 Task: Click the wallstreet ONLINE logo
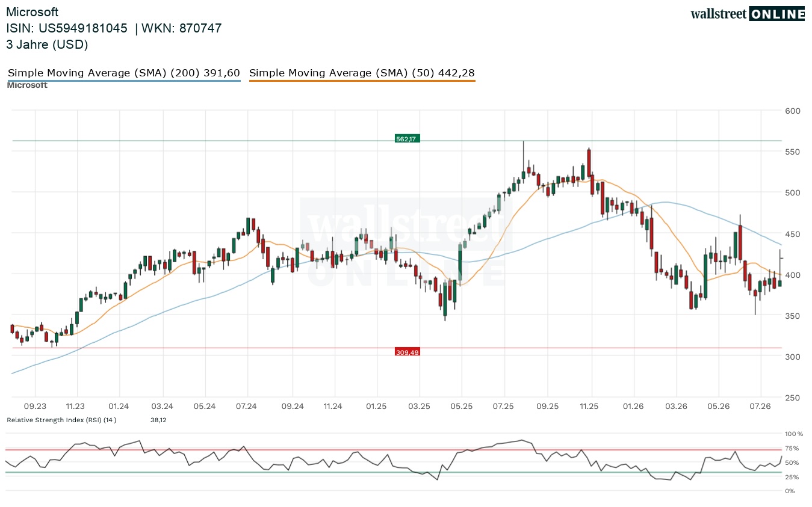747,14
